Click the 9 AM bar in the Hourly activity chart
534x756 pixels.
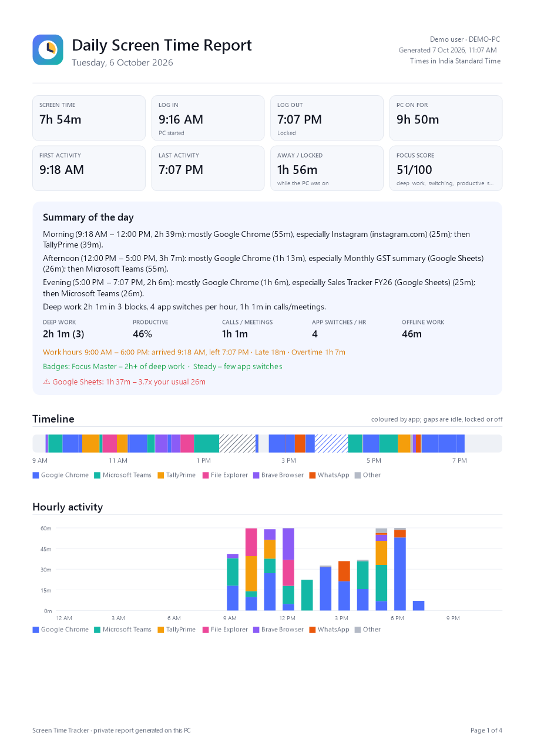pos(233,582)
